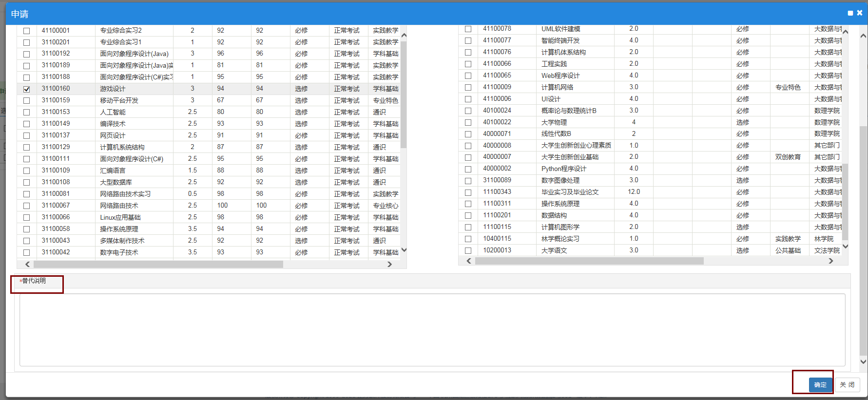This screenshot has height=400, width=868.
Task: Click left table's horizontal scroll-left arrow
Action: (27, 264)
